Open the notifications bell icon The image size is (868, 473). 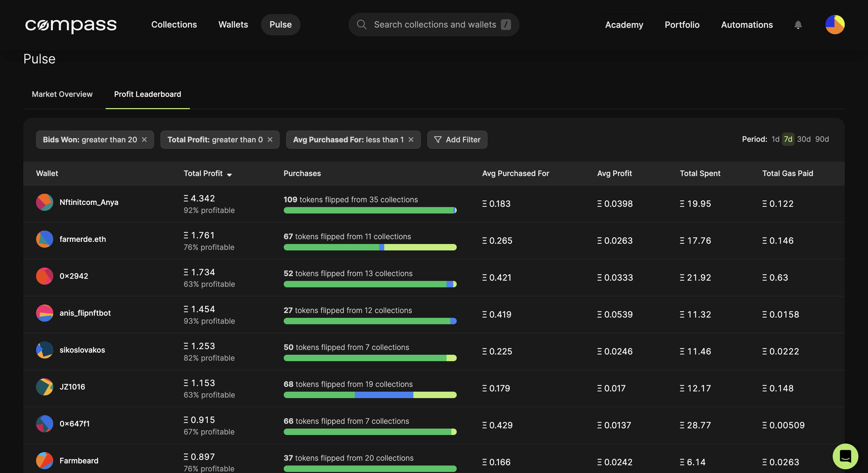click(x=798, y=25)
